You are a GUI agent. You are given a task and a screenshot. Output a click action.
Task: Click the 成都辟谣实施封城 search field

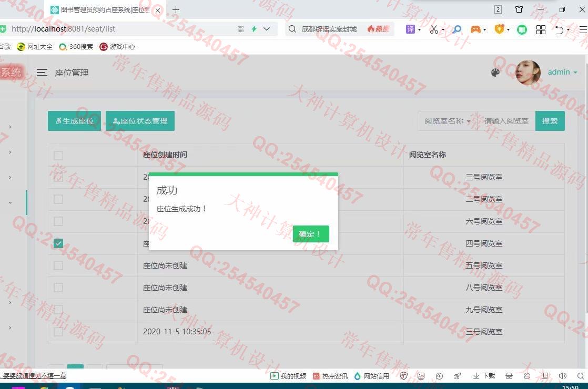329,29
